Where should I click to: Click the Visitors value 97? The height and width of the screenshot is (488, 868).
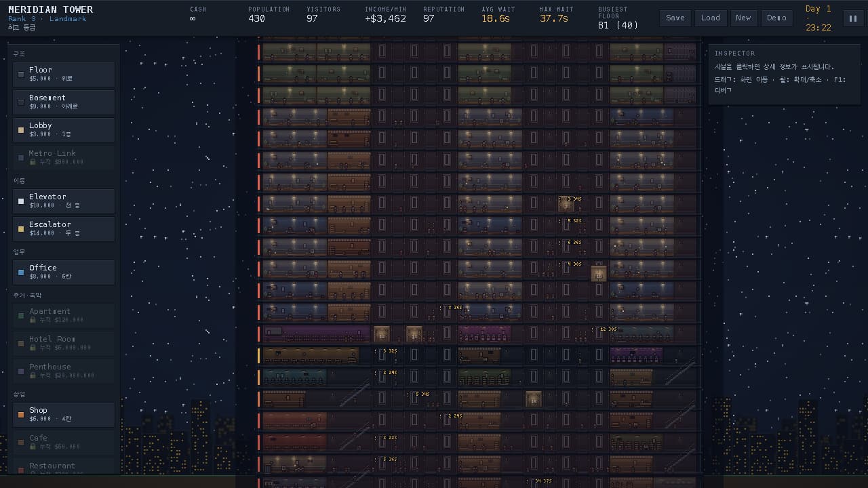click(x=313, y=18)
